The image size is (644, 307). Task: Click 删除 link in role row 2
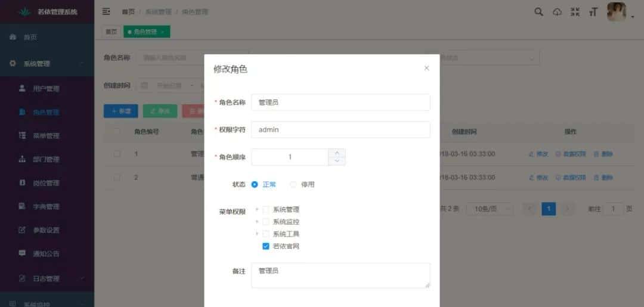click(x=603, y=178)
